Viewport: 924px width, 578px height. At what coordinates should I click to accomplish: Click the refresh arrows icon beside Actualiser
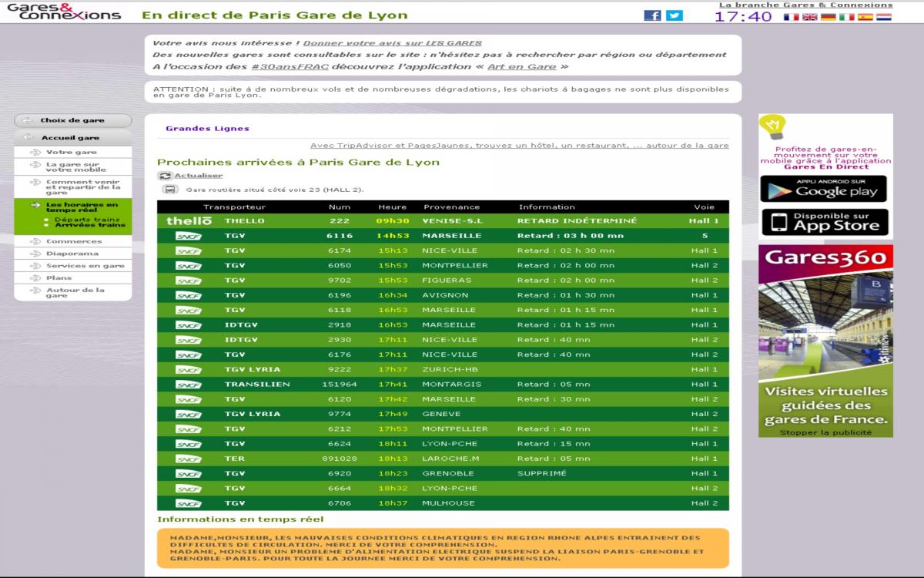[x=165, y=176]
